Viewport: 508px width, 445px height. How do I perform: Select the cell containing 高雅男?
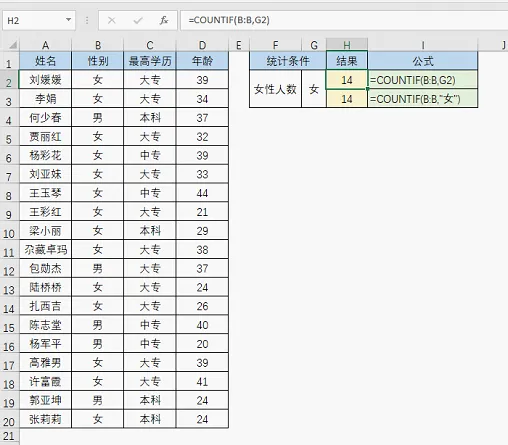(46, 362)
